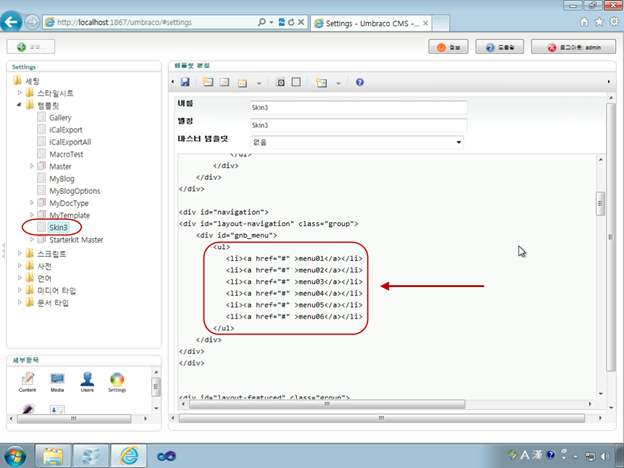624x468 pixels.
Task: Stop loading with the X icon in address bar
Action: (301, 22)
